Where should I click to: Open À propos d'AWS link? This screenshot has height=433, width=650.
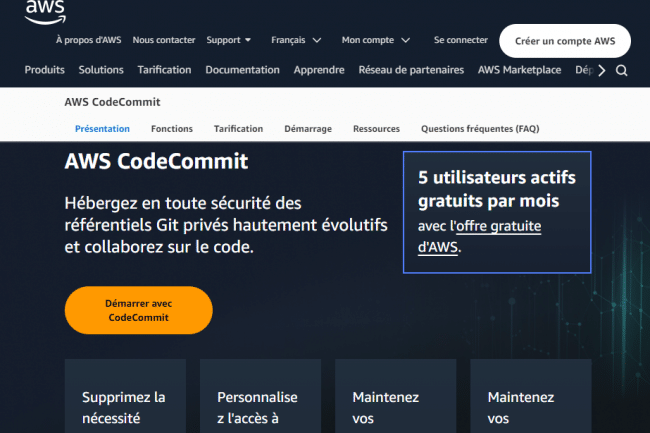tap(89, 40)
